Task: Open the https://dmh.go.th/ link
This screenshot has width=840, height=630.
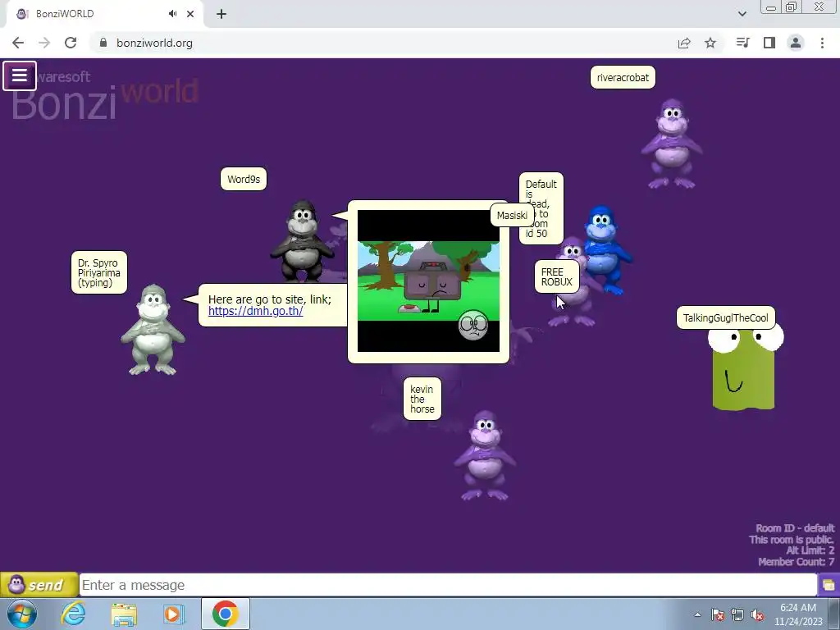Action: tap(256, 311)
